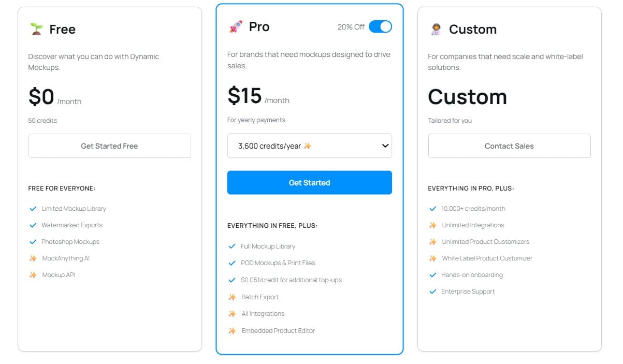
Task: Click the blue Get Started button
Action: (x=309, y=182)
